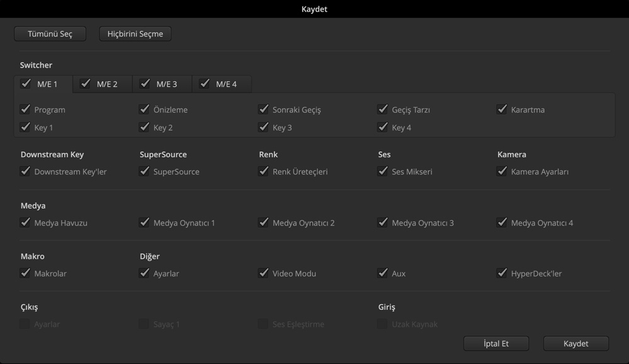Toggle the SuperSource checkbox

144,171
